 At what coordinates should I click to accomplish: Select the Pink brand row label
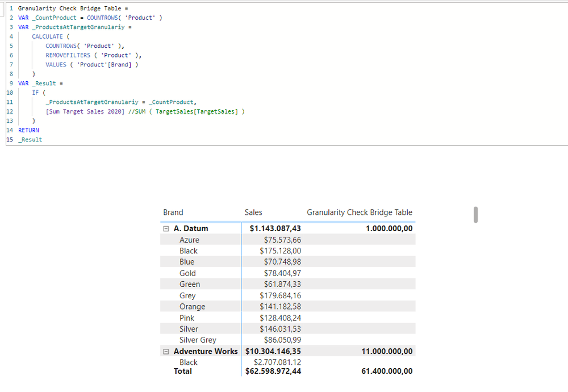coord(186,318)
